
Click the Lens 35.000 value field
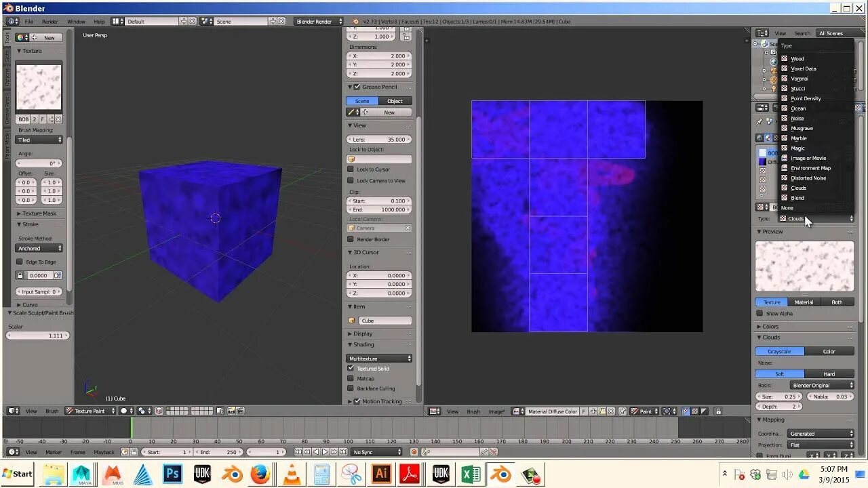click(379, 139)
